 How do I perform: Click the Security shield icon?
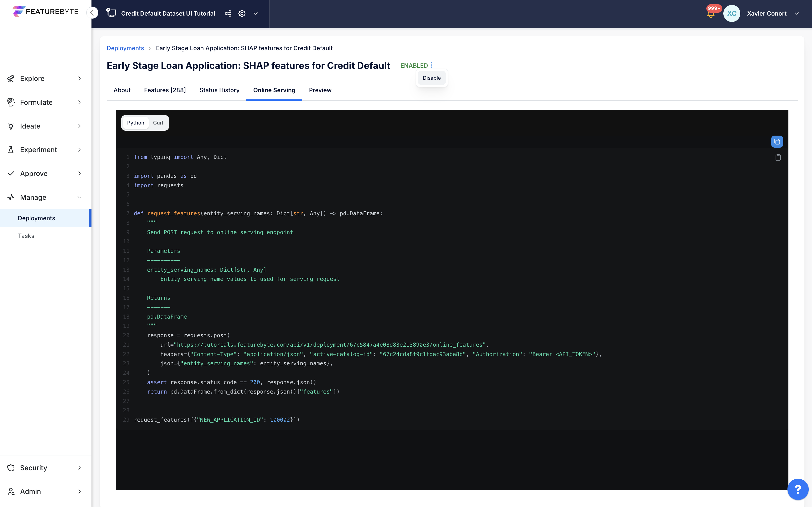11,467
